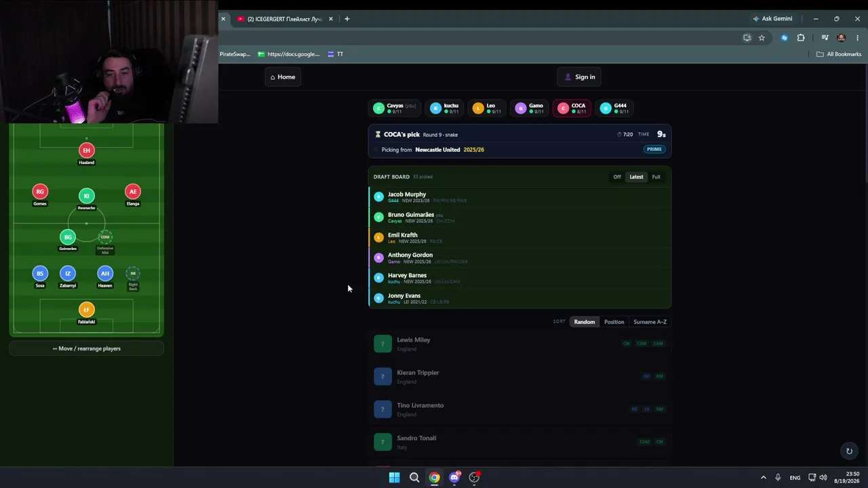This screenshot has width=868, height=488.
Task: Show hidden system tray icons chevron
Action: [763, 477]
